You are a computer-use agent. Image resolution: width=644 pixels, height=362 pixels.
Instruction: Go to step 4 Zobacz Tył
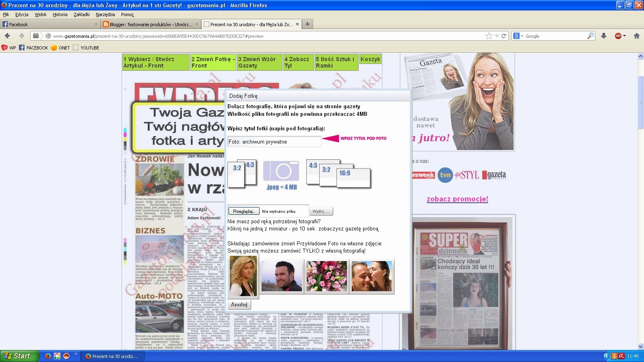[x=298, y=62]
